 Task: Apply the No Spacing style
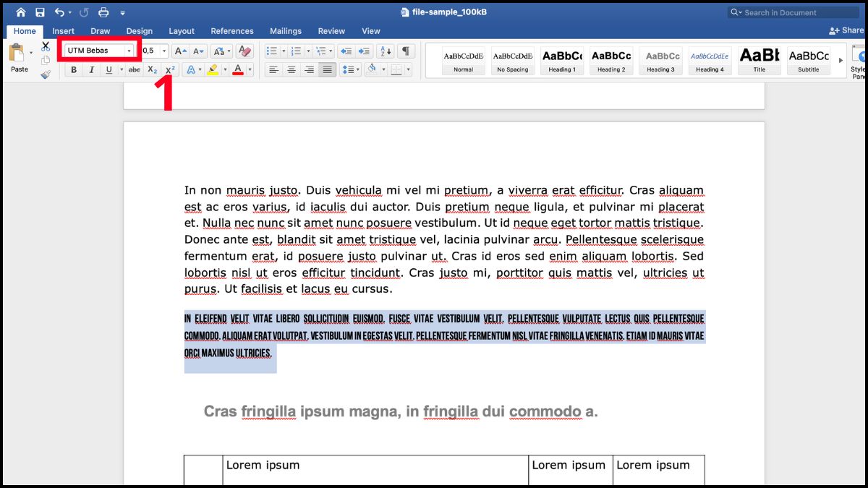point(513,61)
